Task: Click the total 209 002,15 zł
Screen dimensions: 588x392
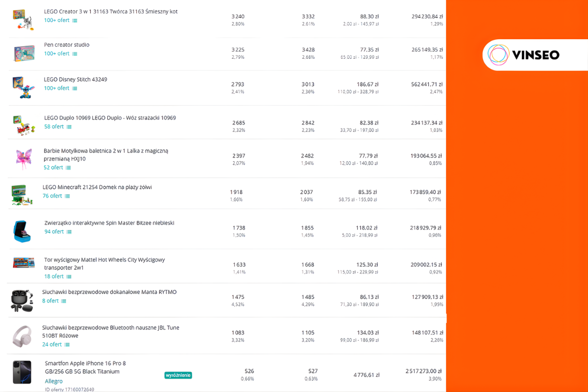Action: tap(426, 265)
